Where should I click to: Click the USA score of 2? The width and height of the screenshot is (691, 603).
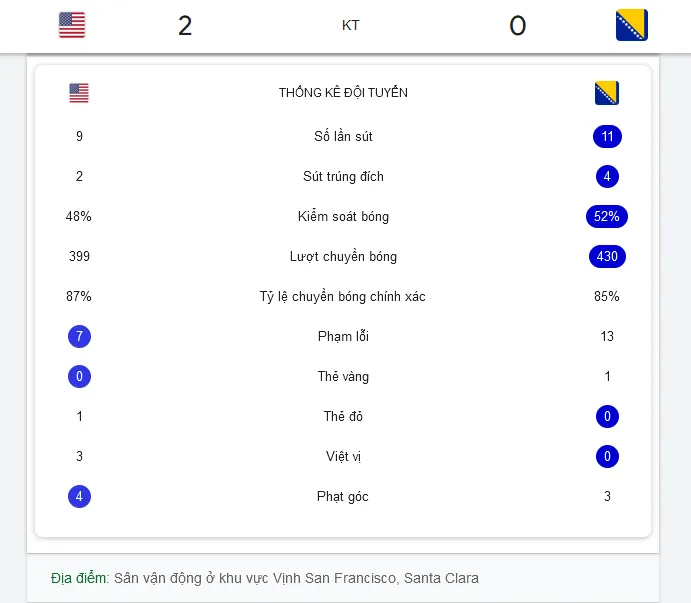click(x=185, y=26)
